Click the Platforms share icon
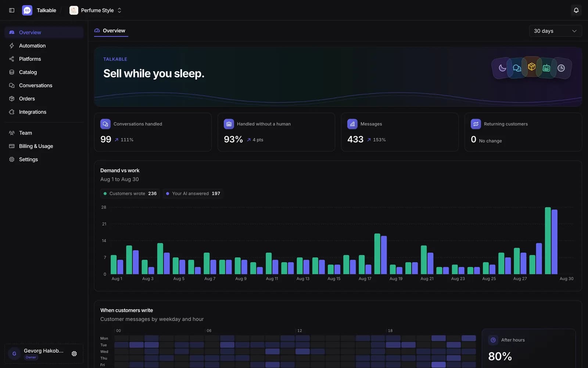This screenshot has width=588, height=368. click(12, 59)
